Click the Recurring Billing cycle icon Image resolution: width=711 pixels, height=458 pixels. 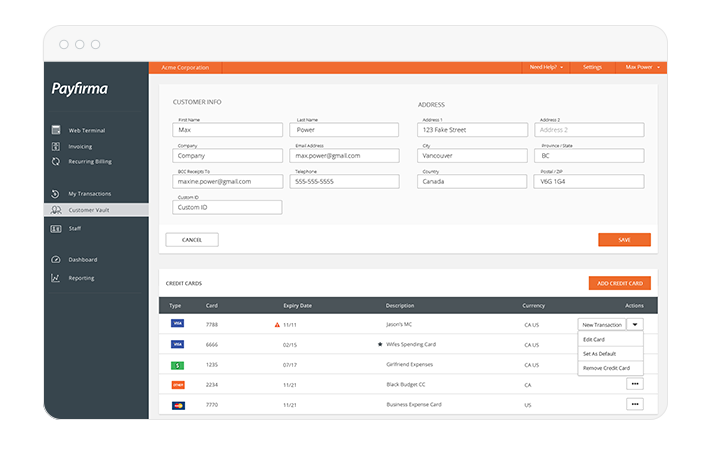(56, 161)
